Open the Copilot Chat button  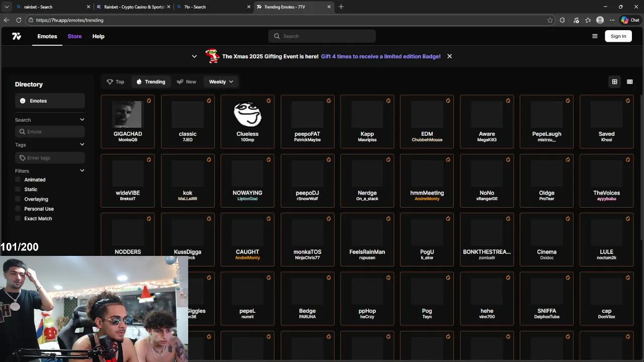(x=630, y=20)
